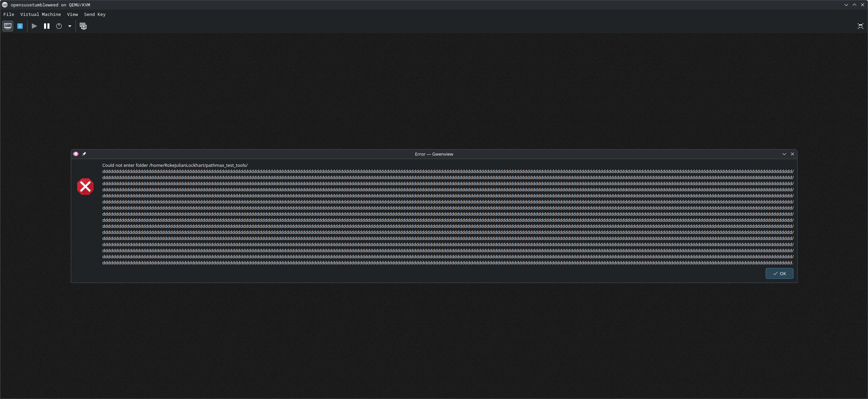This screenshot has height=399, width=868.
Task: Open the Manage VM snapshots icon
Action: (x=83, y=26)
